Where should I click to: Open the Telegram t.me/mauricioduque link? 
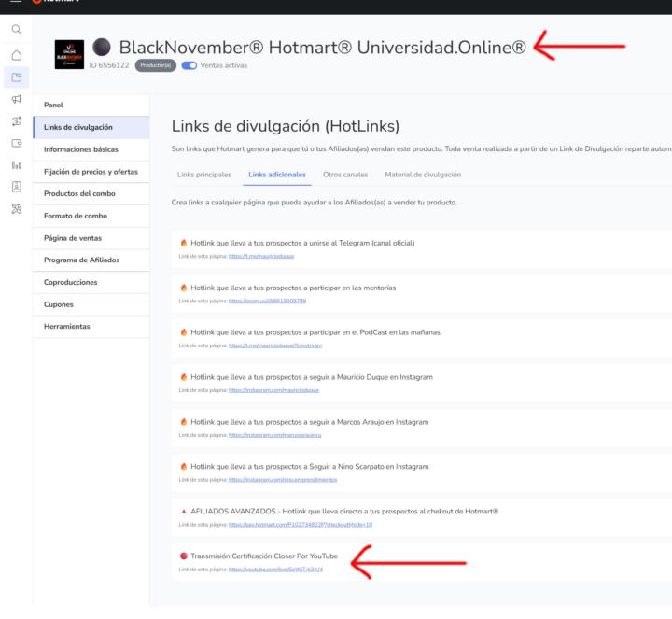(255, 255)
